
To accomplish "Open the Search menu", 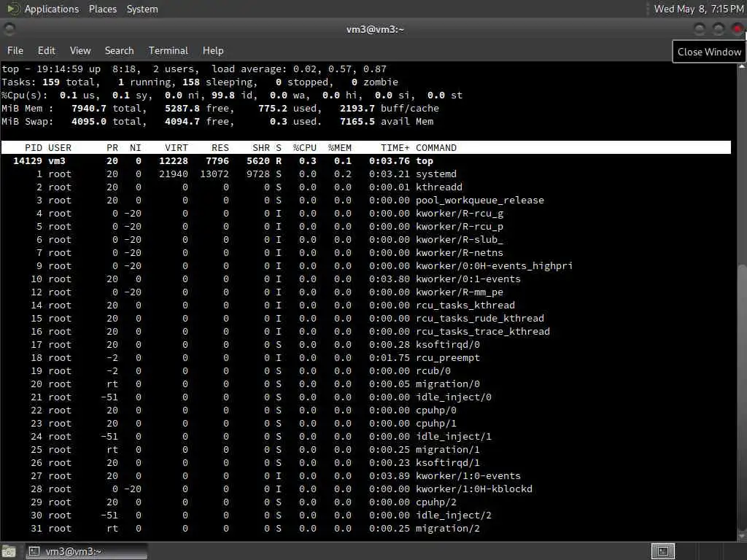I will click(x=119, y=50).
